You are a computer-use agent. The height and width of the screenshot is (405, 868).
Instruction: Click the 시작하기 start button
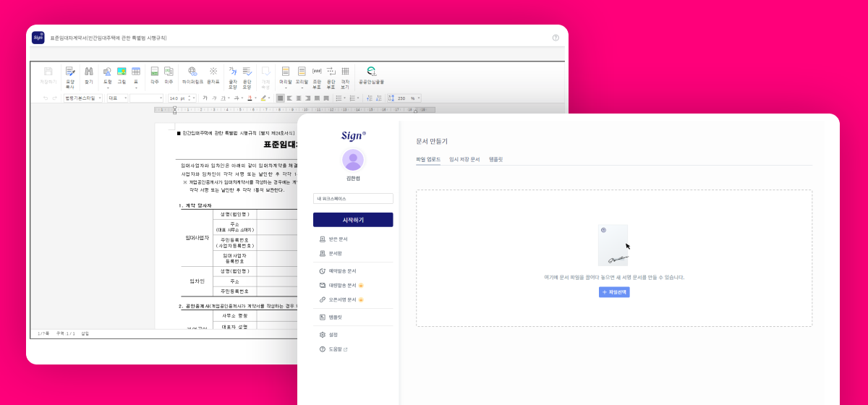[x=353, y=220]
